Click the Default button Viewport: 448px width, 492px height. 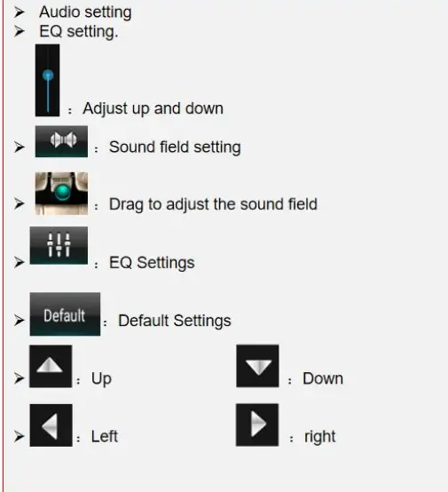tap(65, 314)
